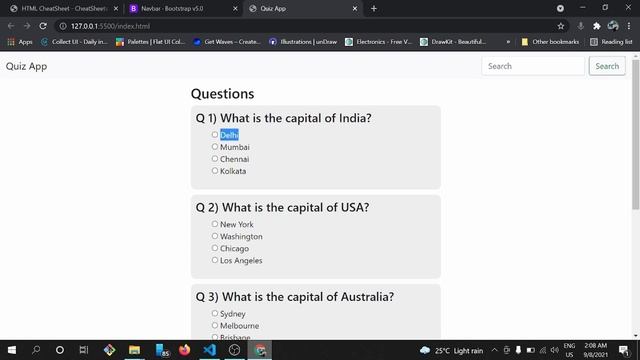Select the Delhi radio option
The image size is (640, 360).
[x=215, y=134]
